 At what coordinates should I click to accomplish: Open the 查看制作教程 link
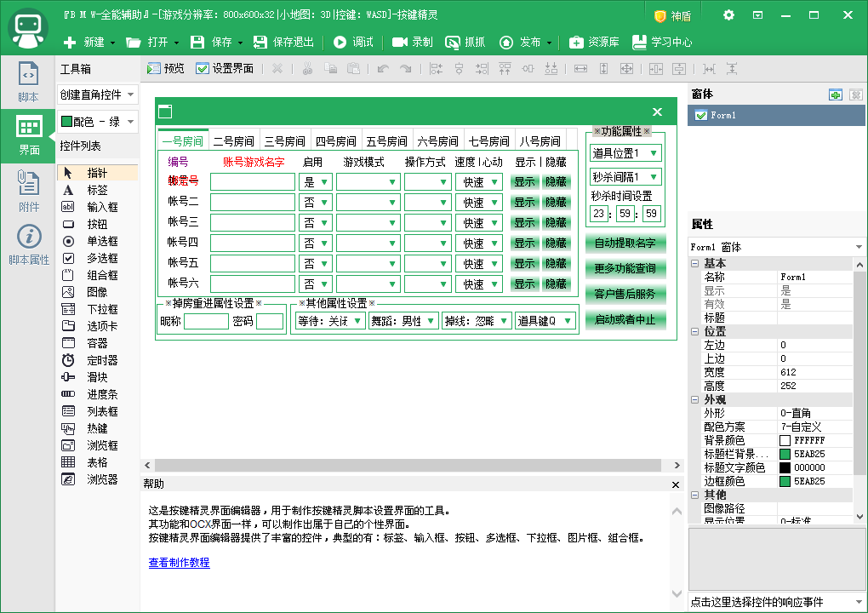point(179,563)
